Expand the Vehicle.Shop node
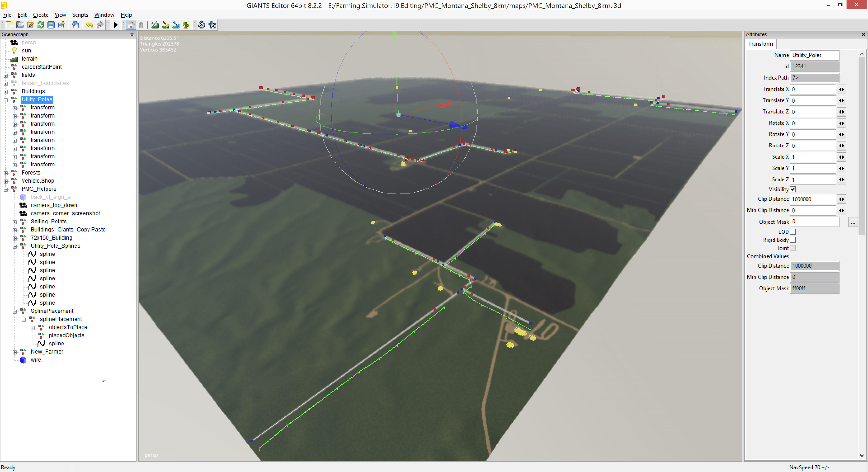The image size is (868, 472). coord(6,181)
